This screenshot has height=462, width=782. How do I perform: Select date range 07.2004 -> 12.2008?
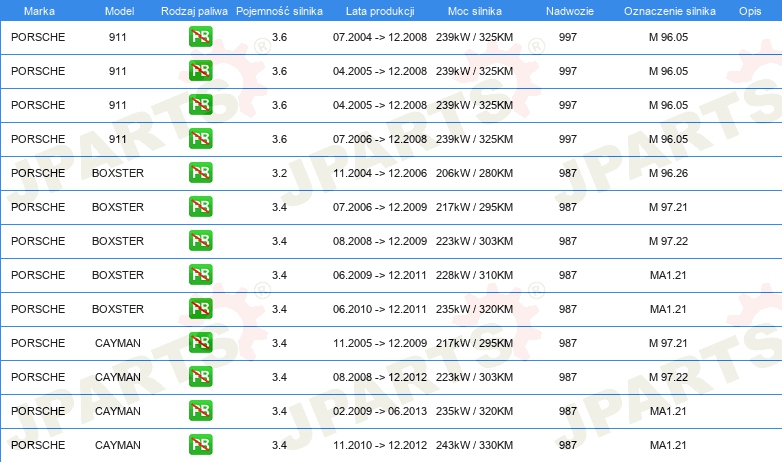[380, 37]
